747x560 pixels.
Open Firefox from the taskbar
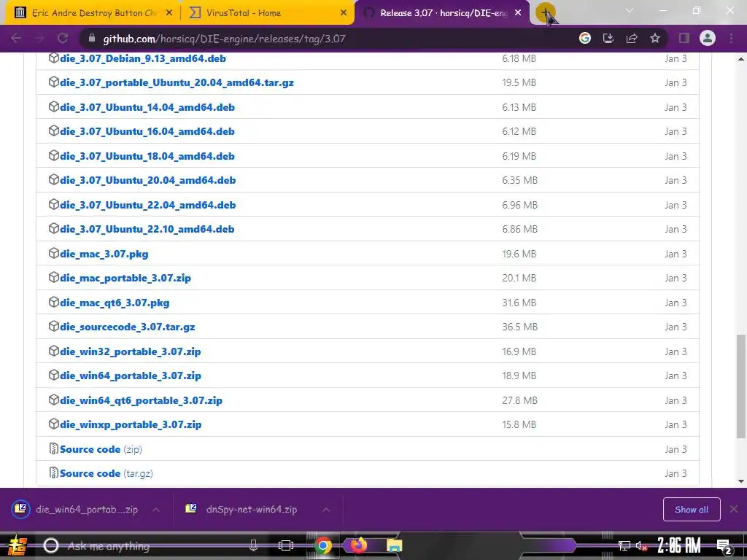[x=359, y=545]
